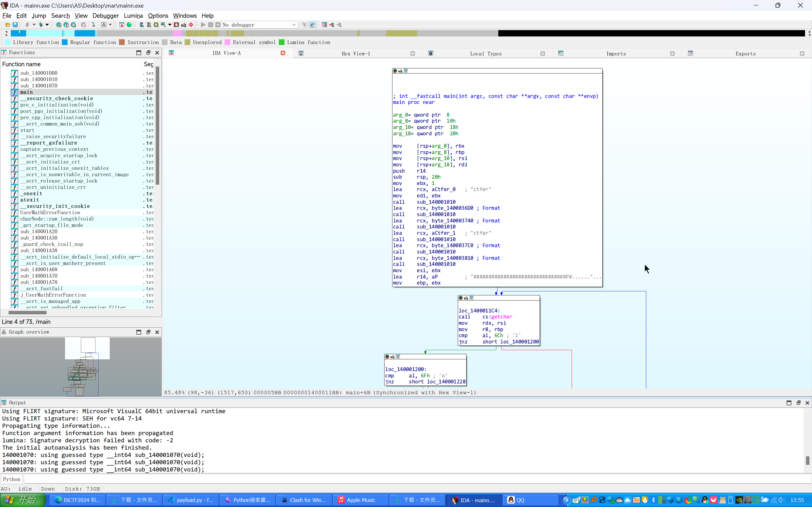Image resolution: width=812 pixels, height=507 pixels.
Task: Close the Local Types tab
Action: [x=543, y=54]
